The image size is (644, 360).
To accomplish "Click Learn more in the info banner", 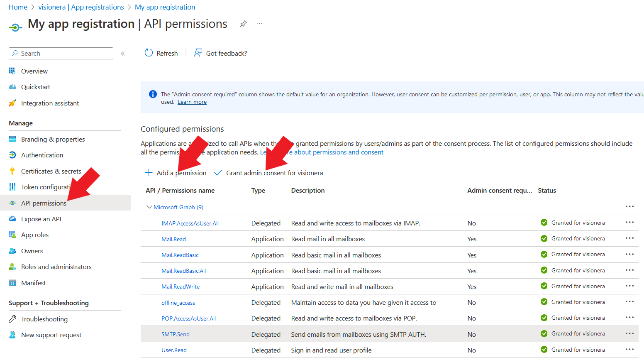I will tap(192, 101).
